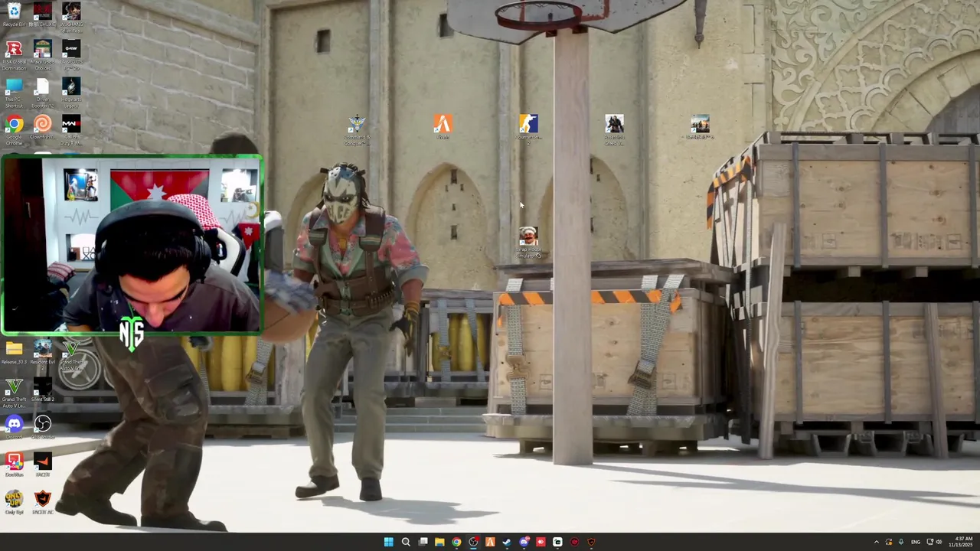Open the FACEIT desktop shortcut

(43, 464)
